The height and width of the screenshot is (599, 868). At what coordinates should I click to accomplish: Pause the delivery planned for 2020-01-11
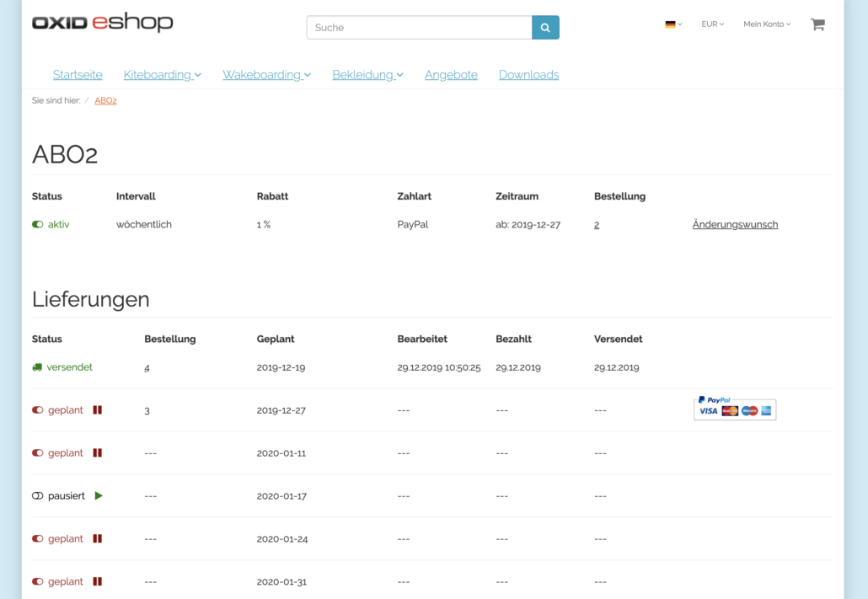[98, 453]
